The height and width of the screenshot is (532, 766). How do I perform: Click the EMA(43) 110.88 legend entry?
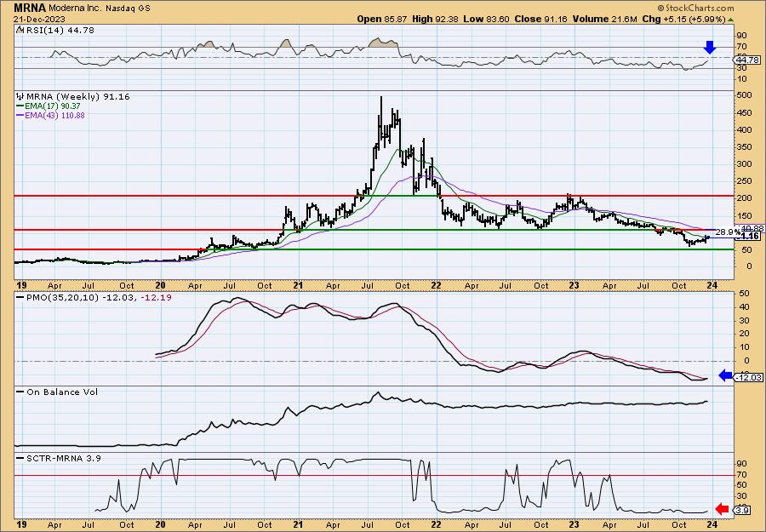54,115
